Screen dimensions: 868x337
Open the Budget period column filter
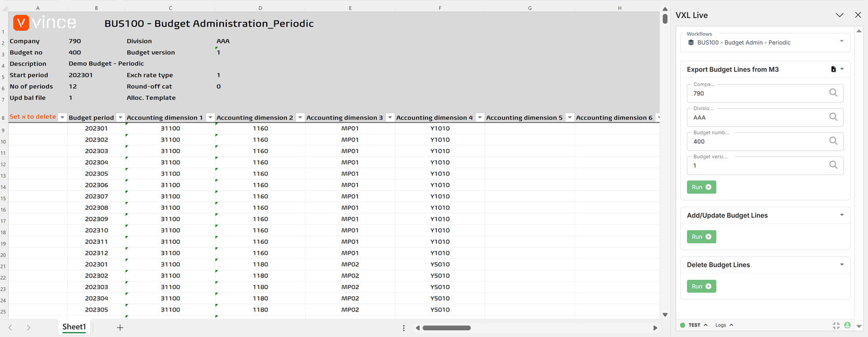[120, 117]
